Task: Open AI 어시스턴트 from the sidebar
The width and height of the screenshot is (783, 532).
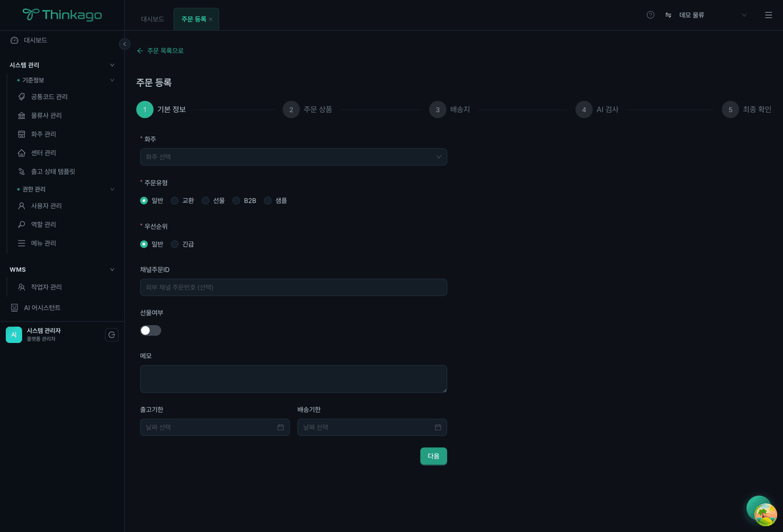Action: 42,308
